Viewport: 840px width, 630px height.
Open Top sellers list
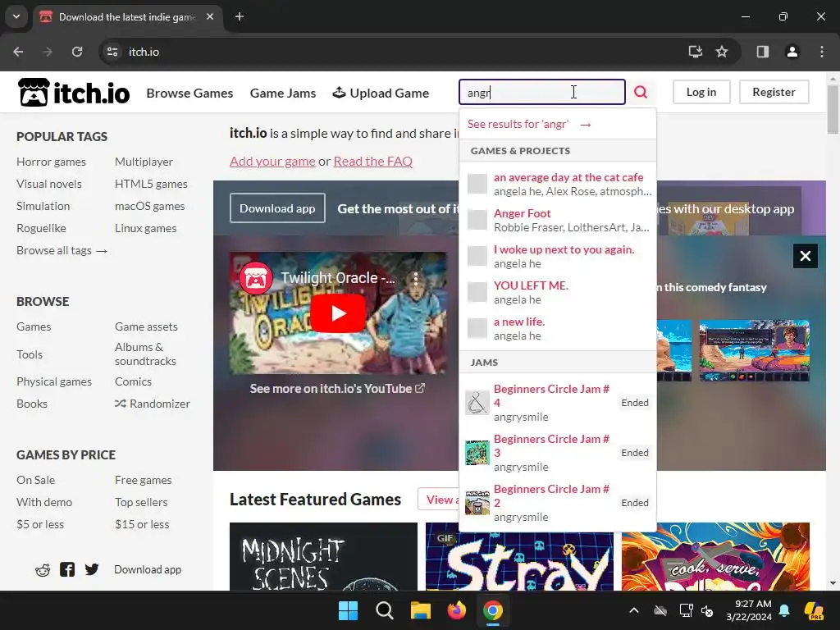click(141, 503)
